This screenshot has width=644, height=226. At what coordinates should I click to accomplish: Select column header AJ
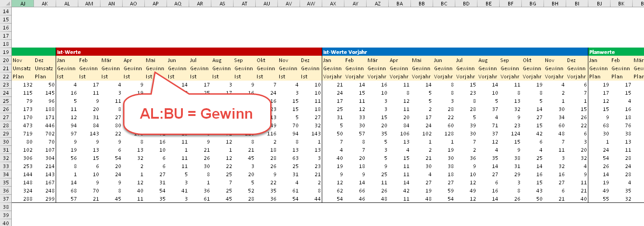(22, 4)
